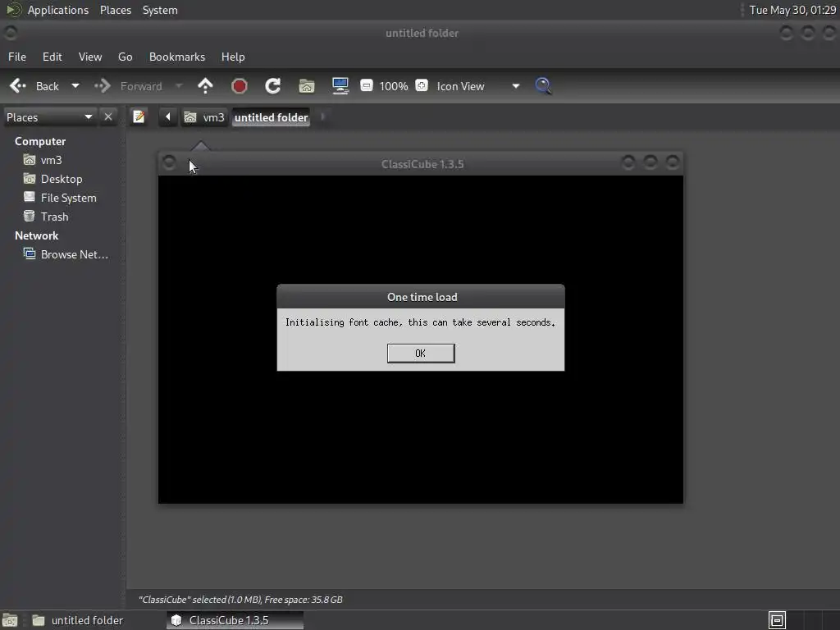840x630 pixels.
Task: Open the Bookmarks menu
Action: click(x=177, y=57)
